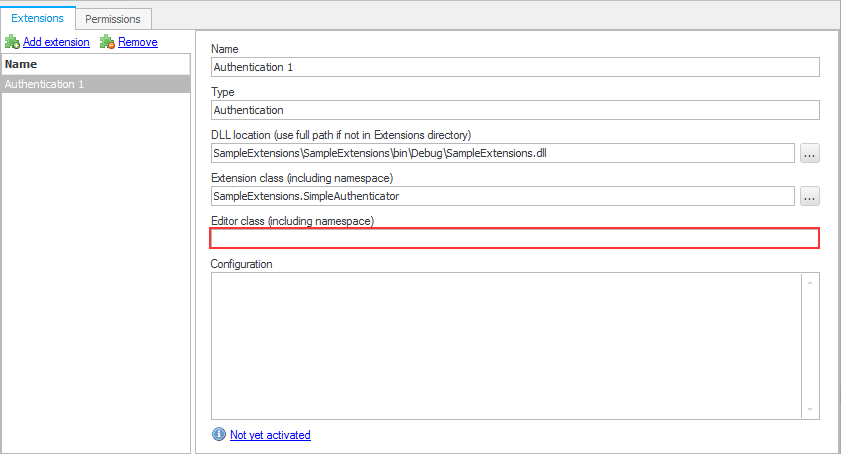The height and width of the screenshot is (454, 841).
Task: Browse for the DLL location file
Action: click(x=809, y=153)
